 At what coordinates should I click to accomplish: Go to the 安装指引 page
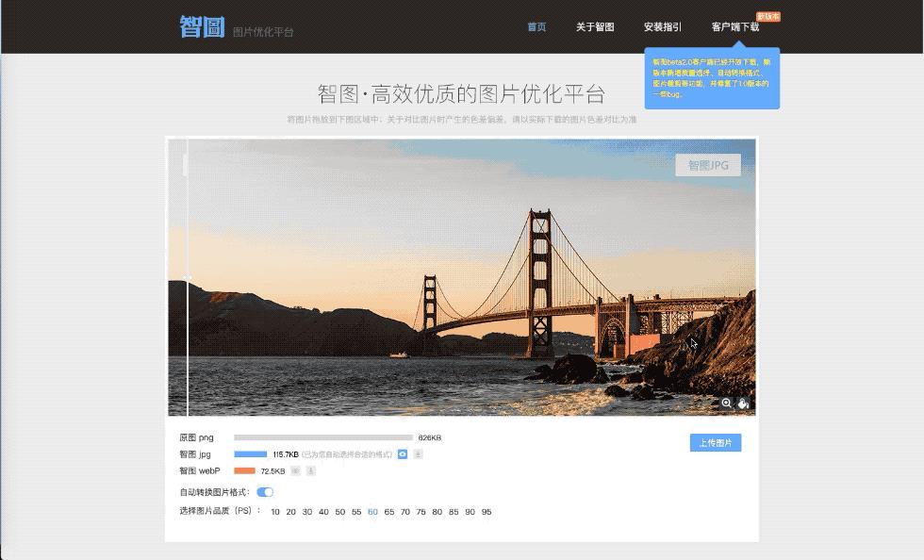coord(663,27)
